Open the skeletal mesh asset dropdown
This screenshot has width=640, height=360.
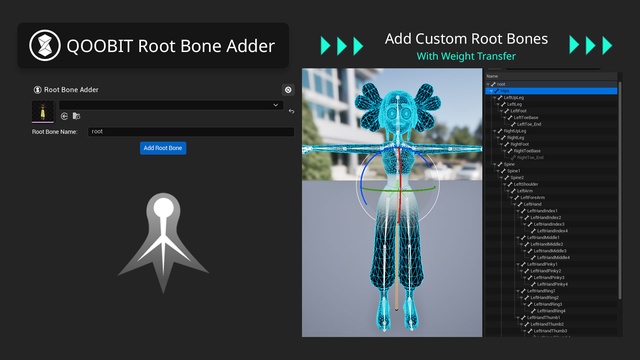[171, 105]
